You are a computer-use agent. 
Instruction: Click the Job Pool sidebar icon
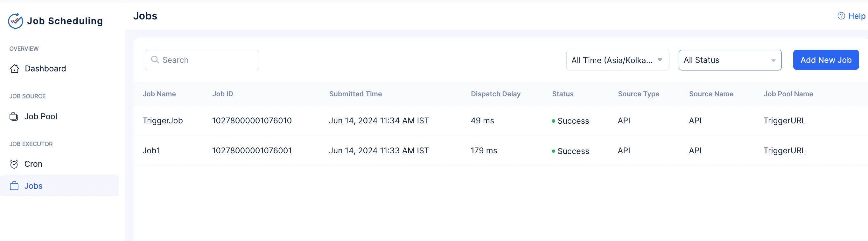(x=14, y=116)
